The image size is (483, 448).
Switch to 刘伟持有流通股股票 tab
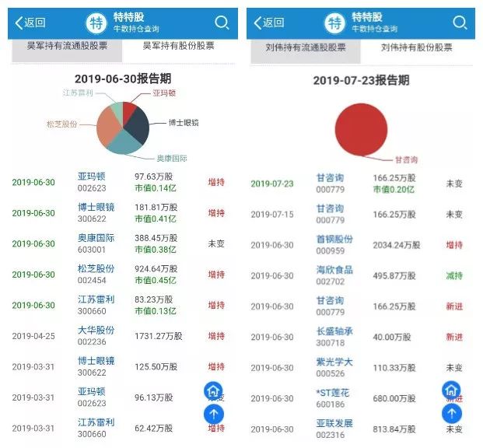pos(306,51)
